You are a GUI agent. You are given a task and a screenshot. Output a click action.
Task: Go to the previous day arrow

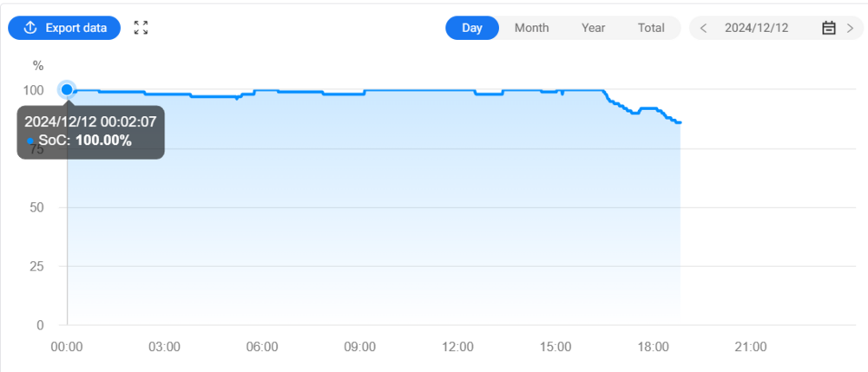pos(703,28)
